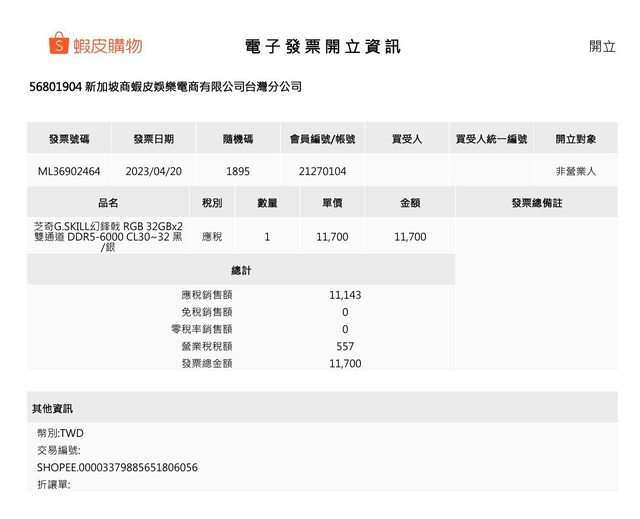Select the invoice date 2023/04/20
The image size is (640, 519).
pyautogui.click(x=153, y=171)
